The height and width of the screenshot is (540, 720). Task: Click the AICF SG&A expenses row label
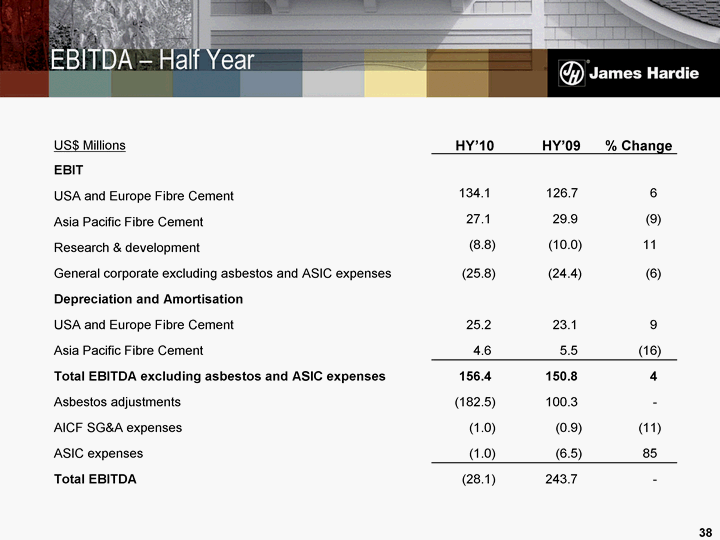tap(117, 428)
